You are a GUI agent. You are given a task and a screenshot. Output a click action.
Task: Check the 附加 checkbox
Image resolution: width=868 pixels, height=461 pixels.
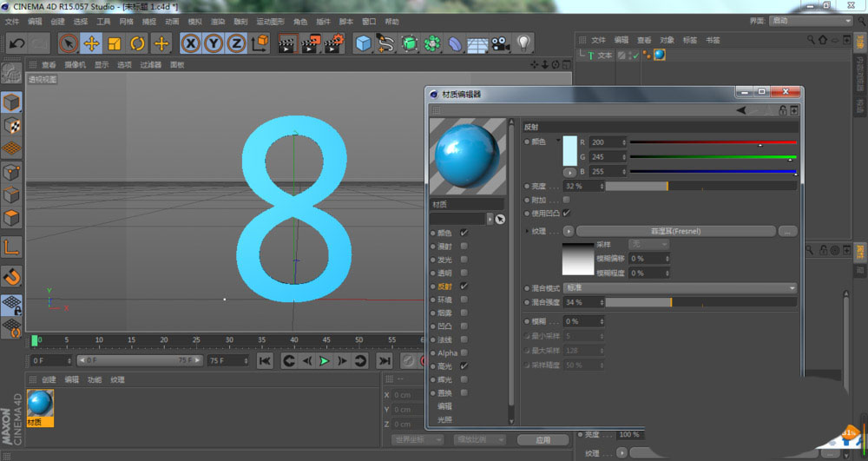pyautogui.click(x=566, y=200)
